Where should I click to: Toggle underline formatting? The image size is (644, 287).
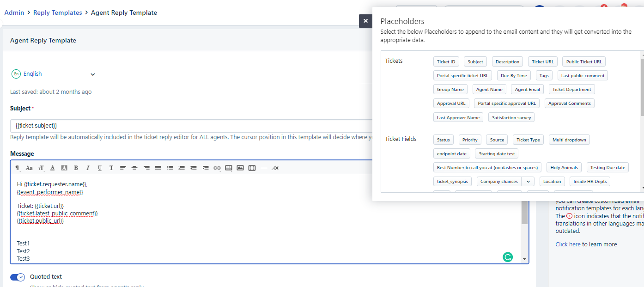click(x=99, y=168)
